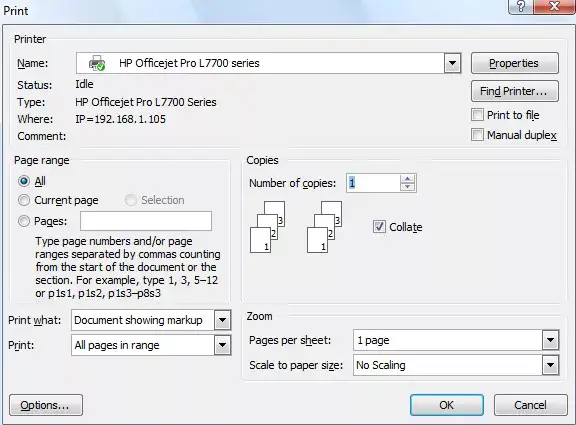Expand the Print what dropdown

(222, 320)
